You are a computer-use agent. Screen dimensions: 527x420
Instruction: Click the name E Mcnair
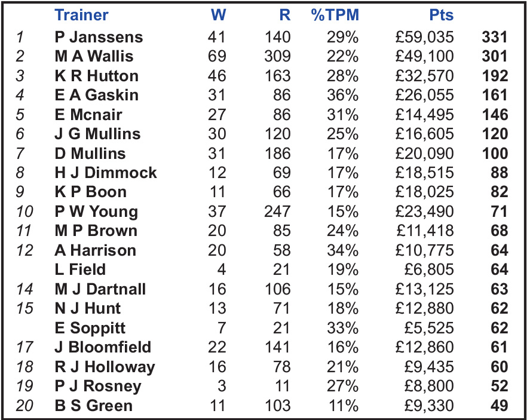tap(88, 115)
